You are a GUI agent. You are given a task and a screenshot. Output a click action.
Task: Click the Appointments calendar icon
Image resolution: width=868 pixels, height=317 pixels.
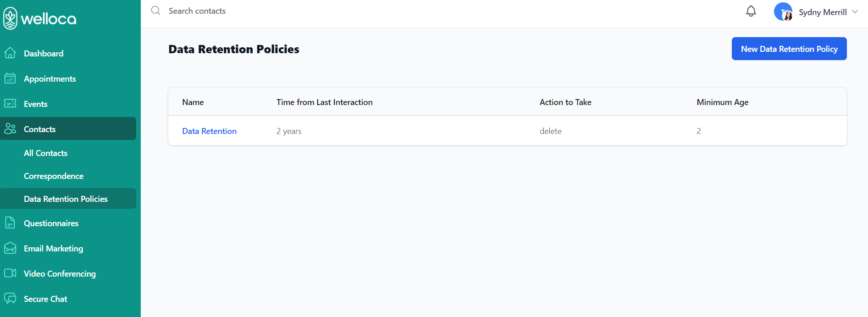[x=10, y=78]
